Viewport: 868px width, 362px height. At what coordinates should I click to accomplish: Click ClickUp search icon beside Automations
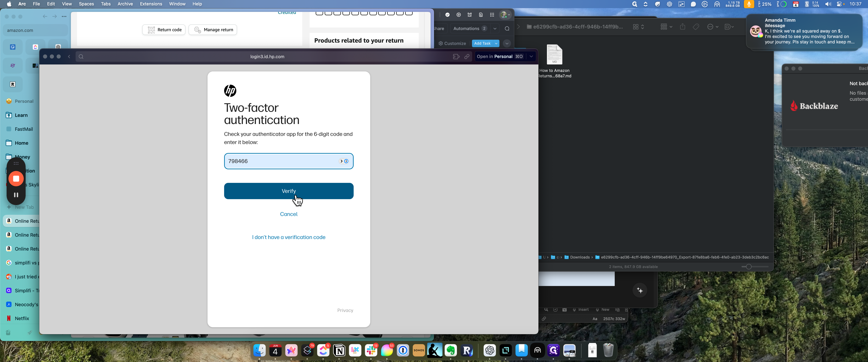click(507, 29)
